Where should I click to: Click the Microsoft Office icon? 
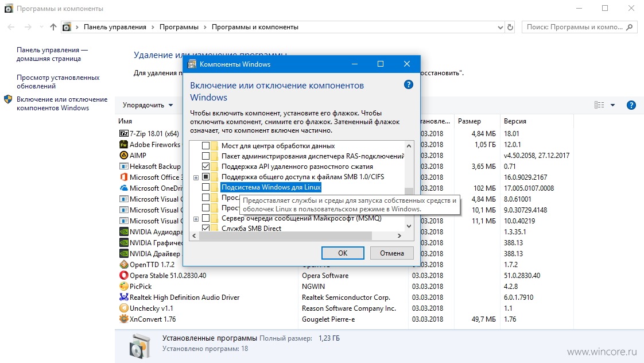tap(123, 177)
